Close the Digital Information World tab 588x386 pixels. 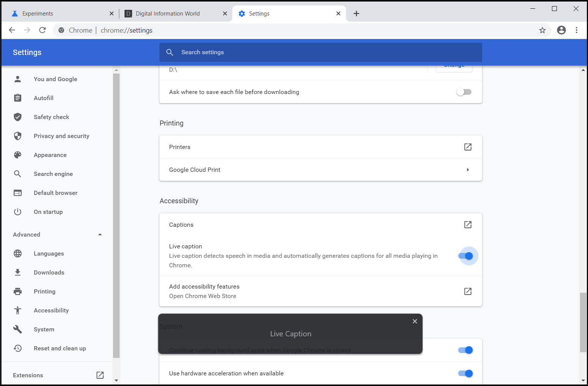pos(225,14)
